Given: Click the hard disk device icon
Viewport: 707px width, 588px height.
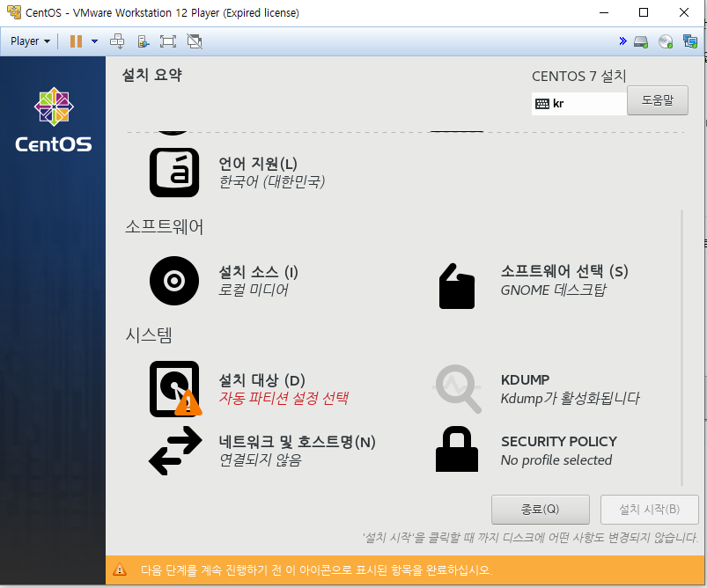Looking at the screenshot, I should click(641, 42).
